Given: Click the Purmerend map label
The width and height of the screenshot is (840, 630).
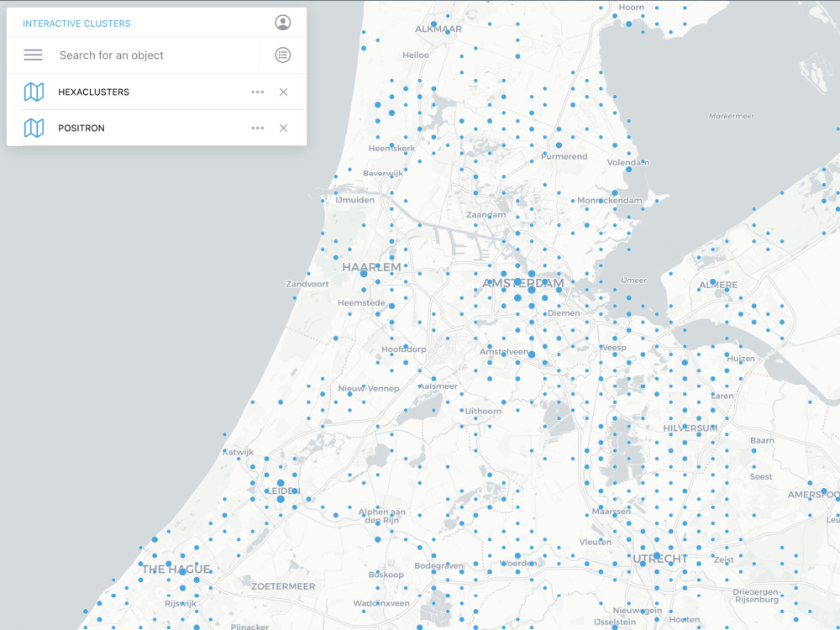Looking at the screenshot, I should click(564, 156).
